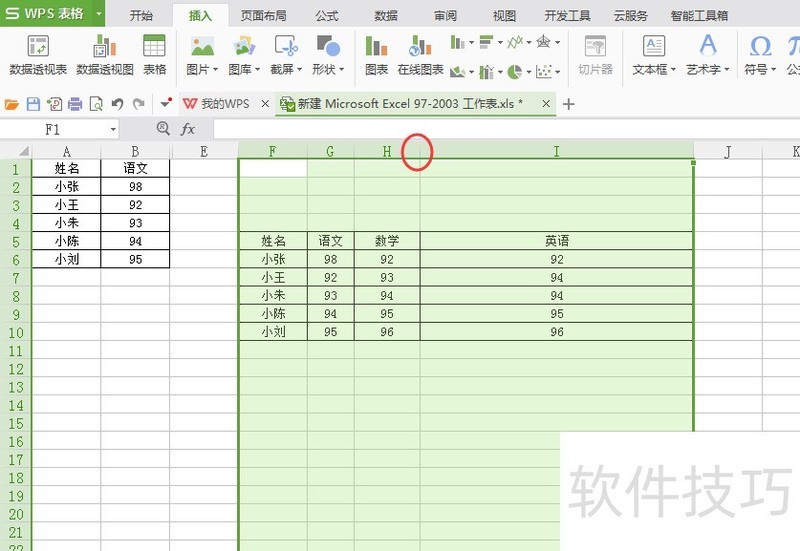Click the WPS 表格 application button

[x=44, y=13]
